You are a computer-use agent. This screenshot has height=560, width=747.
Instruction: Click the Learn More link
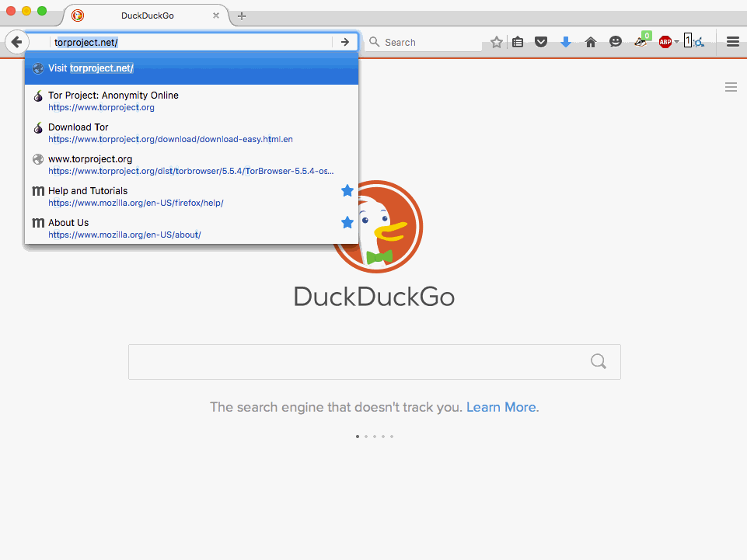(501, 407)
